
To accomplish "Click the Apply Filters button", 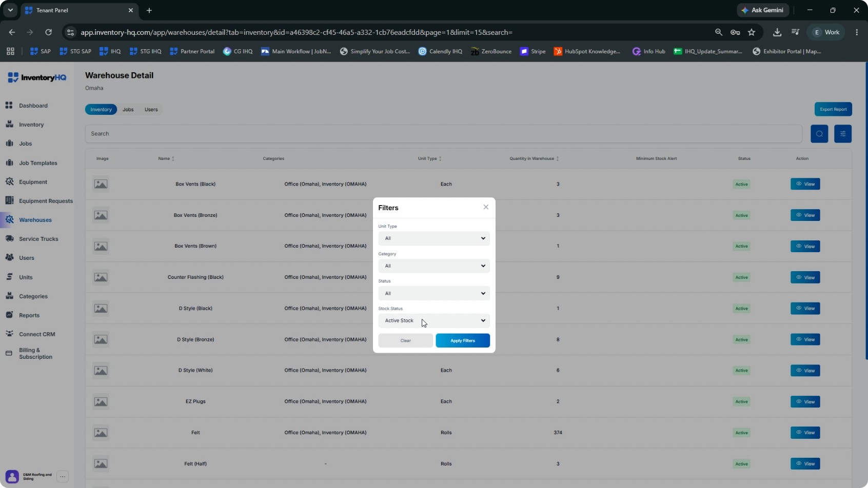I will (463, 341).
